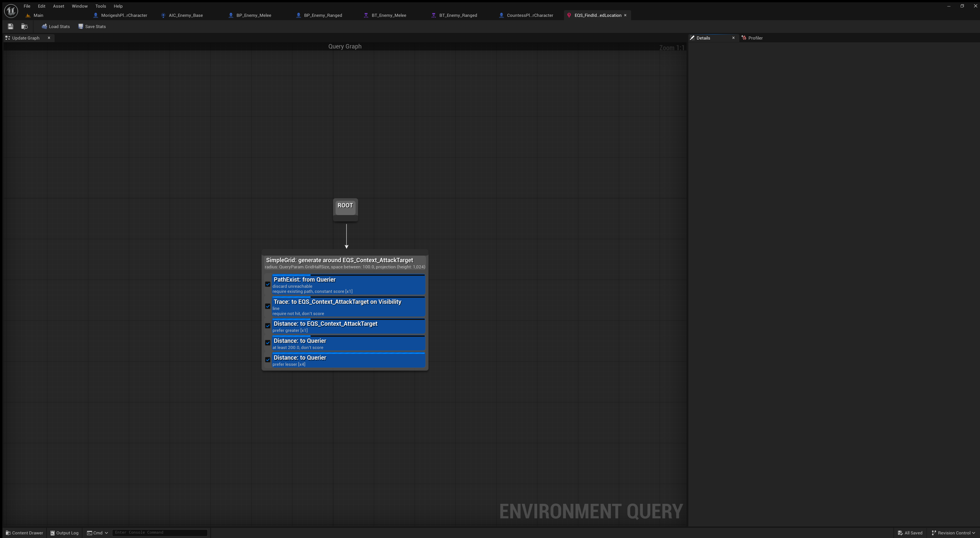Open the Tools menu
980x538 pixels.
(101, 6)
